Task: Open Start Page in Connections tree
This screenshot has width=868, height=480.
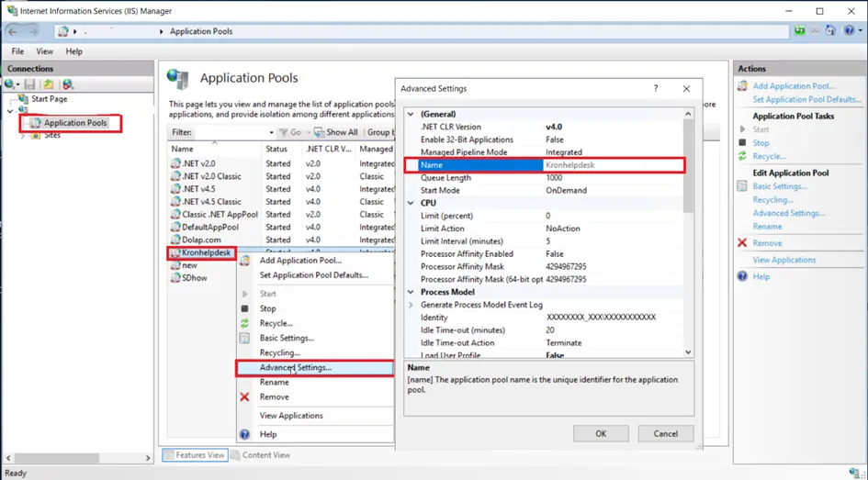Action: (x=50, y=99)
